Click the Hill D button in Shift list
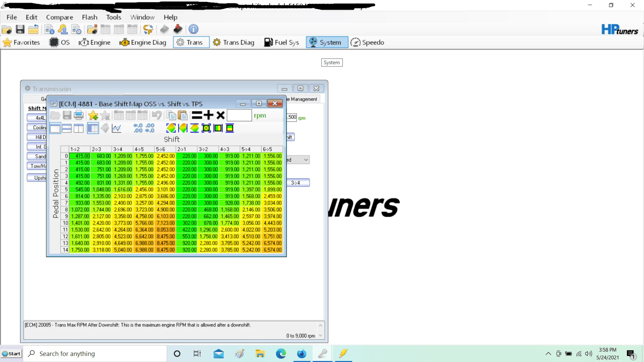This screenshot has width=644, height=362. point(37,137)
